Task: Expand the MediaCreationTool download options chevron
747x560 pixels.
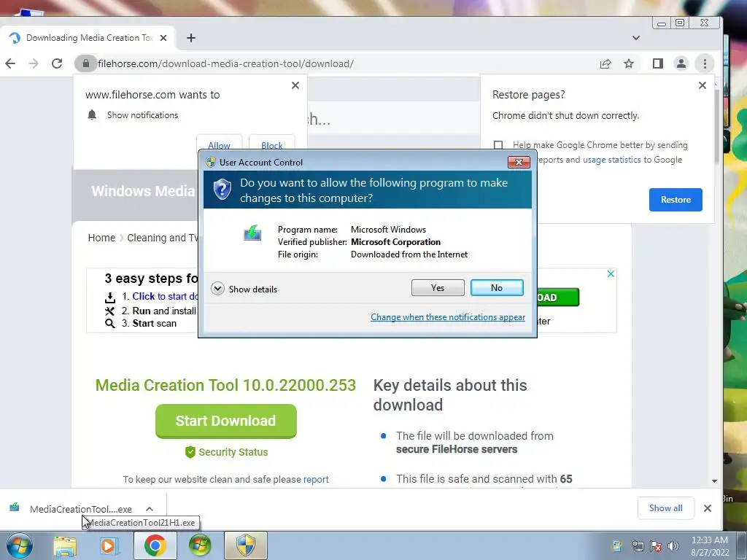Action: [150, 509]
